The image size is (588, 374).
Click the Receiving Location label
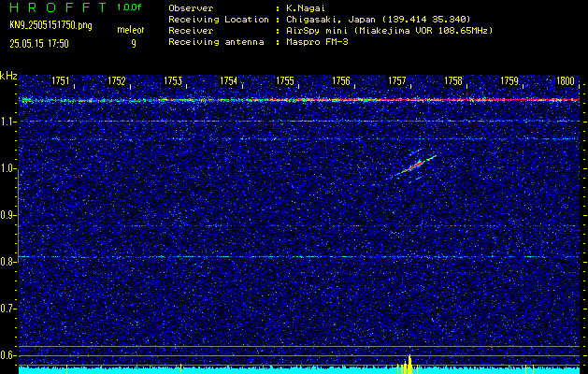click(x=219, y=19)
